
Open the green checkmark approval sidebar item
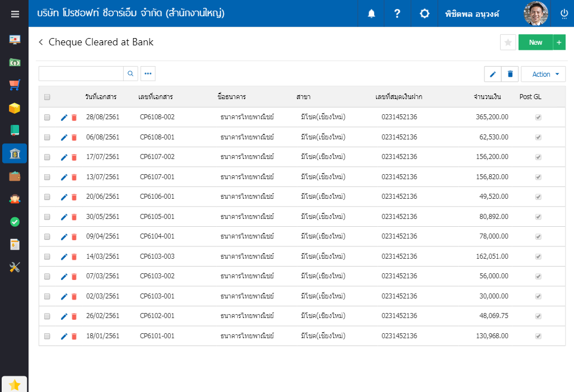[x=15, y=222]
